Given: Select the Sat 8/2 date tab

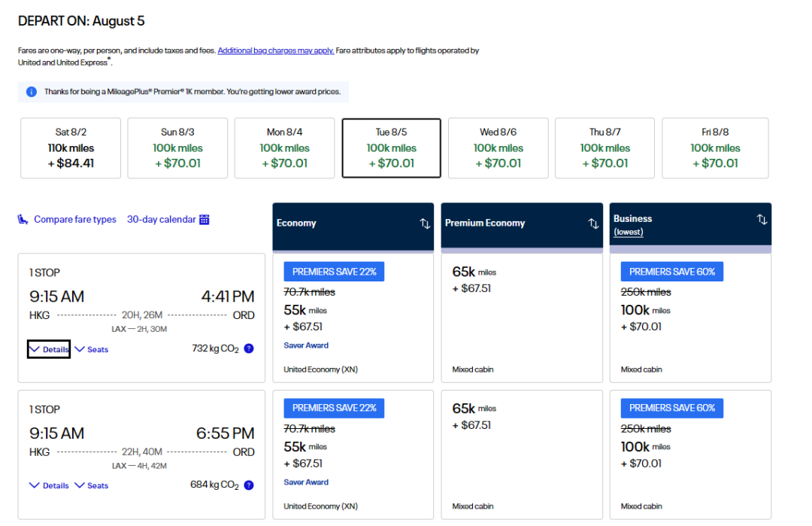Looking at the screenshot, I should pos(71,147).
